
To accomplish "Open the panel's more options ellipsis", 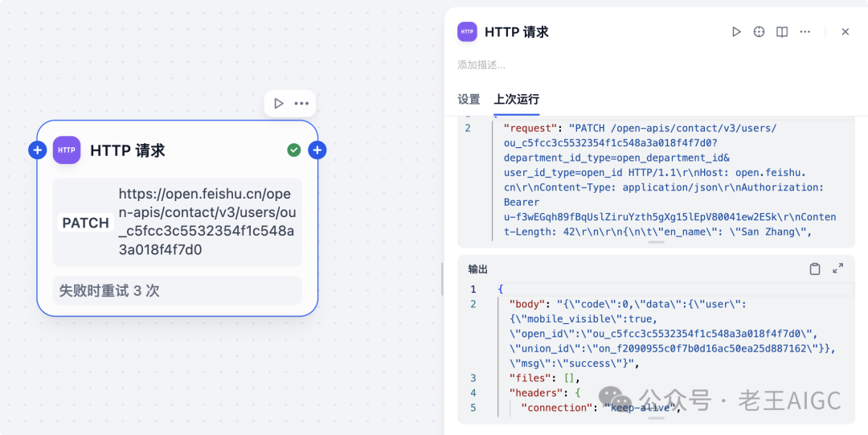I will [x=805, y=32].
